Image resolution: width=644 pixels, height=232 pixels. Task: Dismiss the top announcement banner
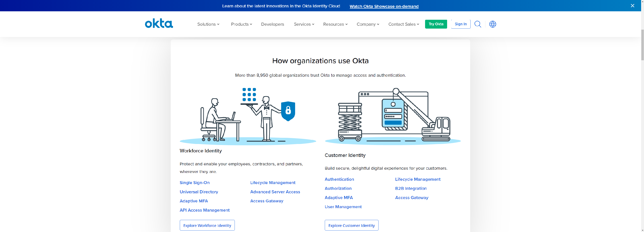[x=632, y=6]
